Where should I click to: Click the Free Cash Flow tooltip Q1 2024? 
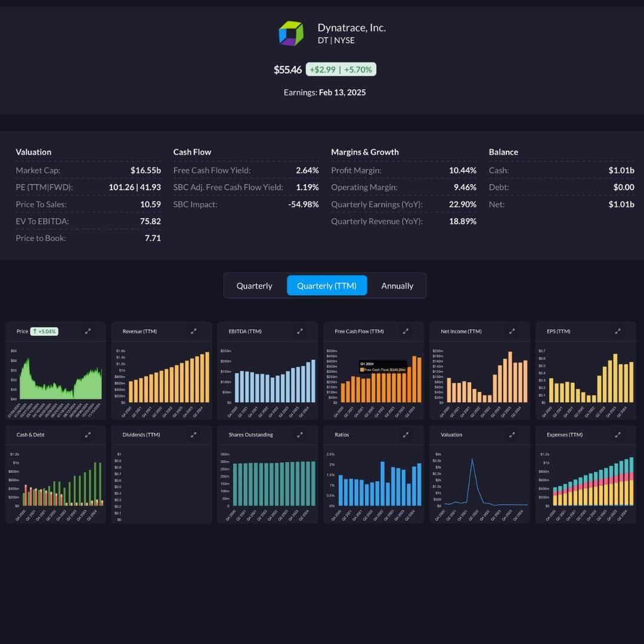(x=382, y=367)
